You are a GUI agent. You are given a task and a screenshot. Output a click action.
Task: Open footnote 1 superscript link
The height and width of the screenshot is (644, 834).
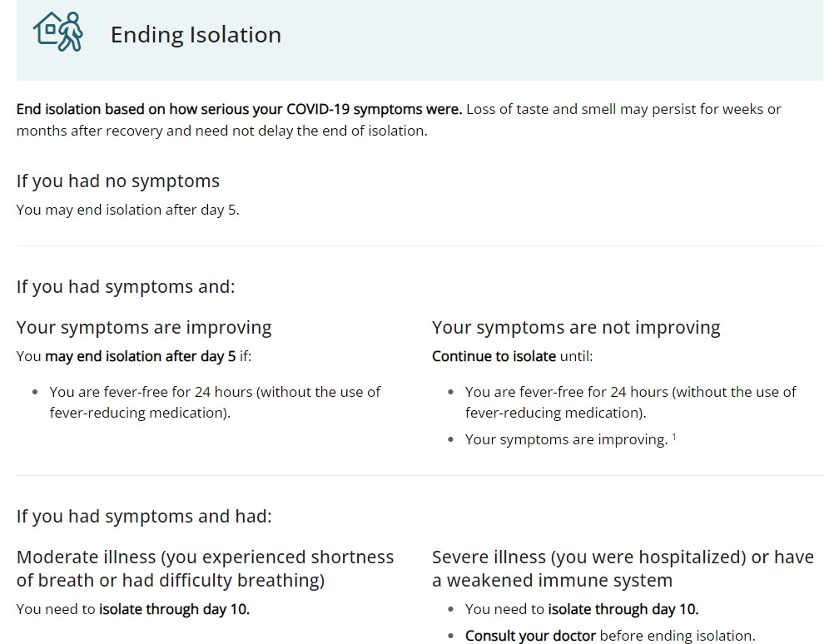pos(673,437)
